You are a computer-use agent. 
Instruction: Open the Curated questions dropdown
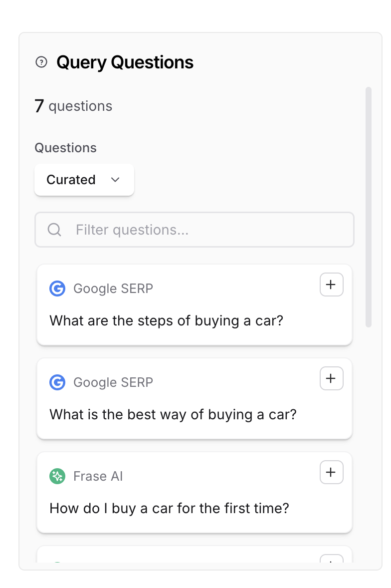84,180
